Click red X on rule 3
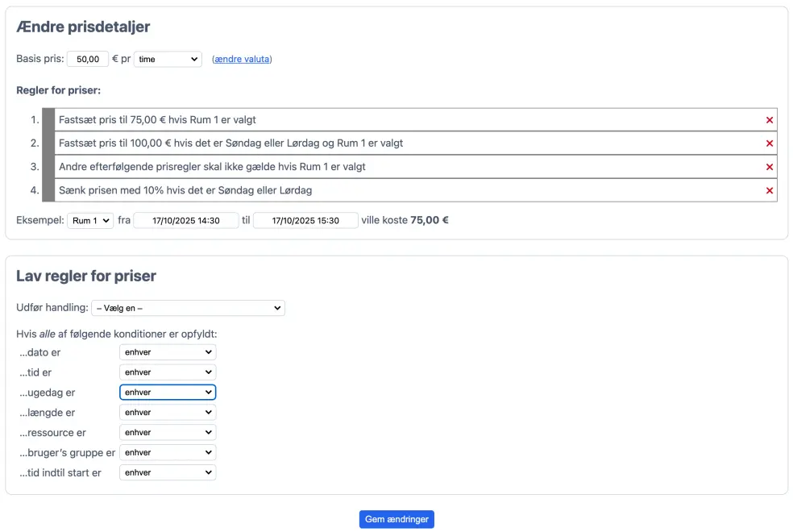 pyautogui.click(x=769, y=167)
